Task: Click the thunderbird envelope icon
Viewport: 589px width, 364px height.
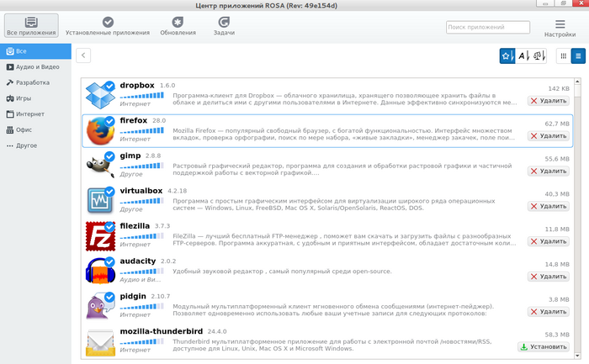Action: 100,342
